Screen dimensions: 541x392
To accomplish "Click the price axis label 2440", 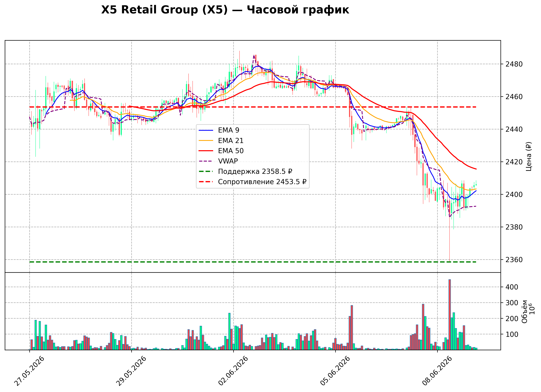I will (x=514, y=129).
